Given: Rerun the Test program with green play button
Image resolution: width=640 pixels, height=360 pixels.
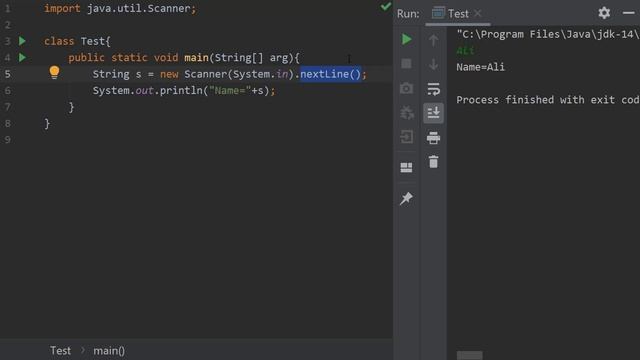Looking at the screenshot, I should coord(407,39).
